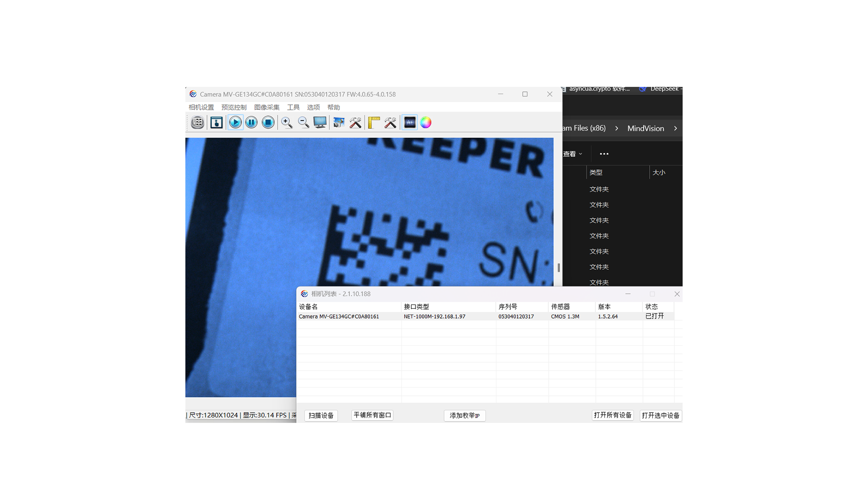Pause the camera preview

(251, 122)
